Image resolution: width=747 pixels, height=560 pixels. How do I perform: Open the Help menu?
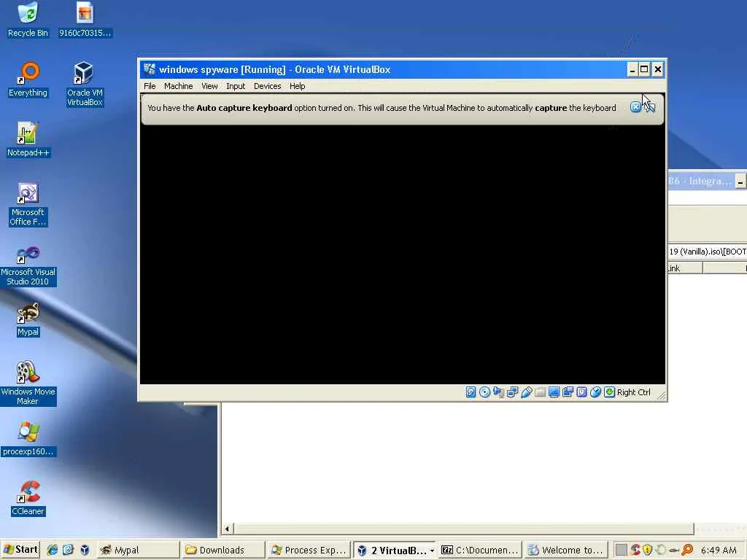(x=298, y=86)
